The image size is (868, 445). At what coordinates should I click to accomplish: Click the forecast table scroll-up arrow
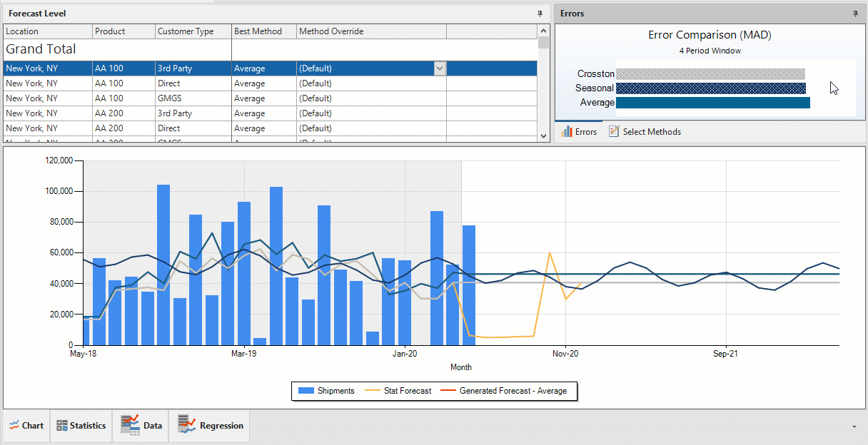coord(544,31)
